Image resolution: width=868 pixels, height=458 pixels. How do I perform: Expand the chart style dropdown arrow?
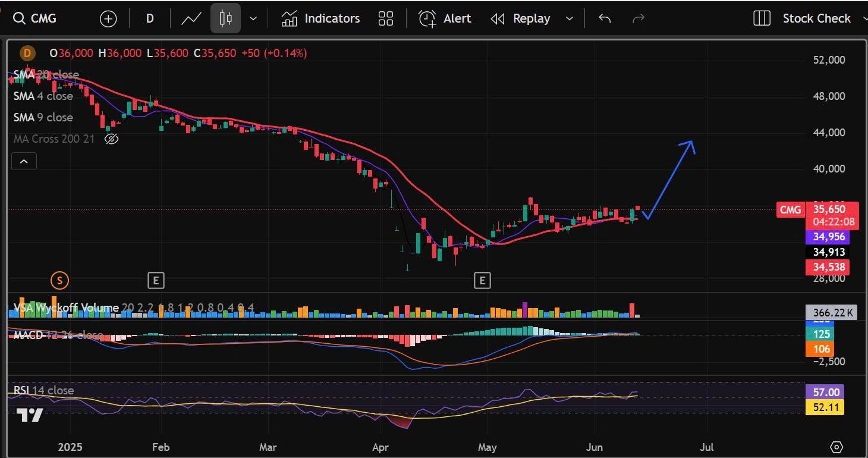click(253, 18)
